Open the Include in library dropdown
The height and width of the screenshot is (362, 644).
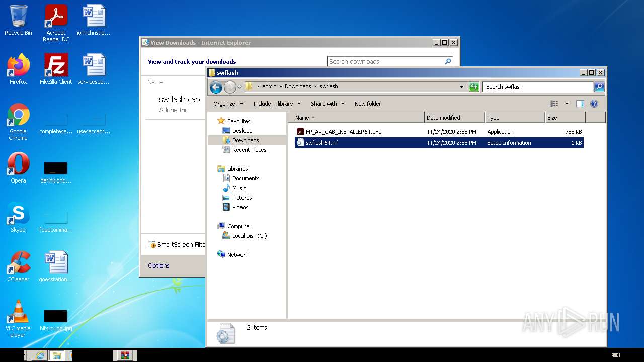pos(277,104)
